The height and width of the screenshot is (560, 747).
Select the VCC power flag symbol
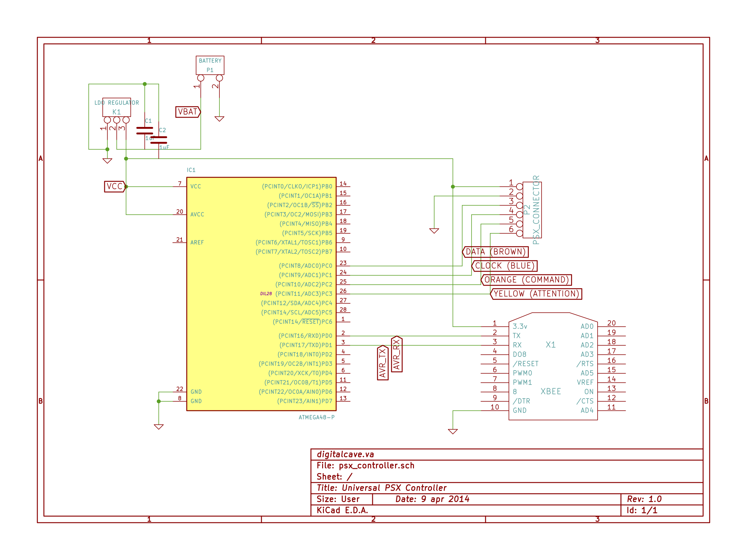pos(115,186)
